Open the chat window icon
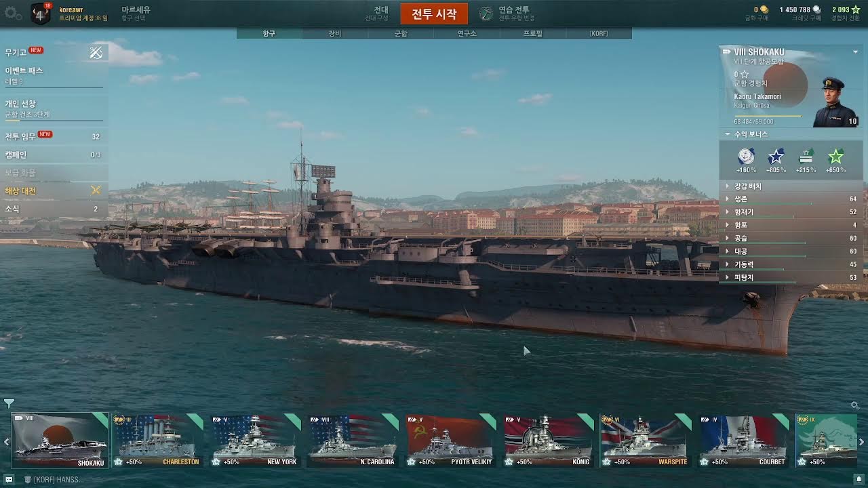The image size is (868, 488). point(9,479)
